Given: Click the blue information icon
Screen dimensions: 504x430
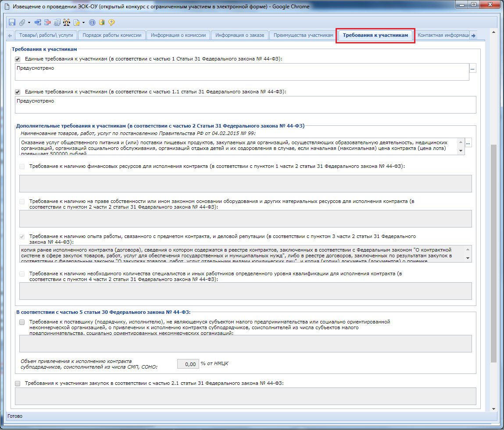Looking at the screenshot, I should point(92,22).
